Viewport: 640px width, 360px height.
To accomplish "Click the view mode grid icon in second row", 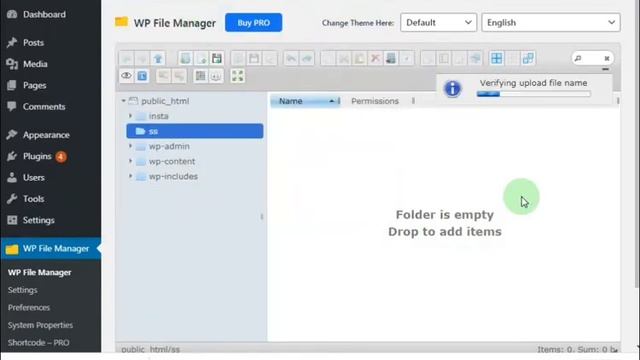I will tap(200, 76).
